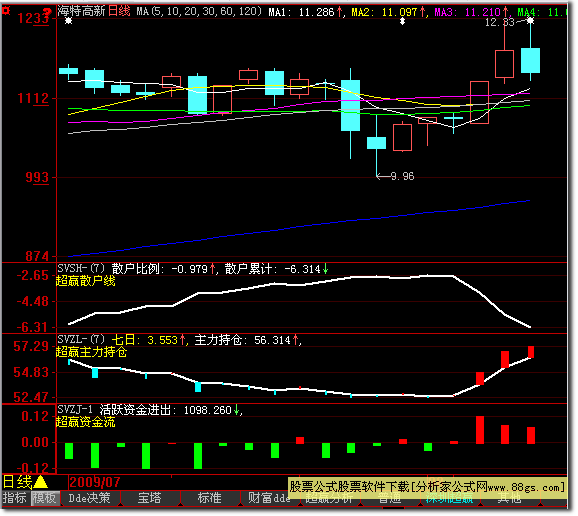Open the SVSH-(7) indicator parameters

[x=81, y=268]
